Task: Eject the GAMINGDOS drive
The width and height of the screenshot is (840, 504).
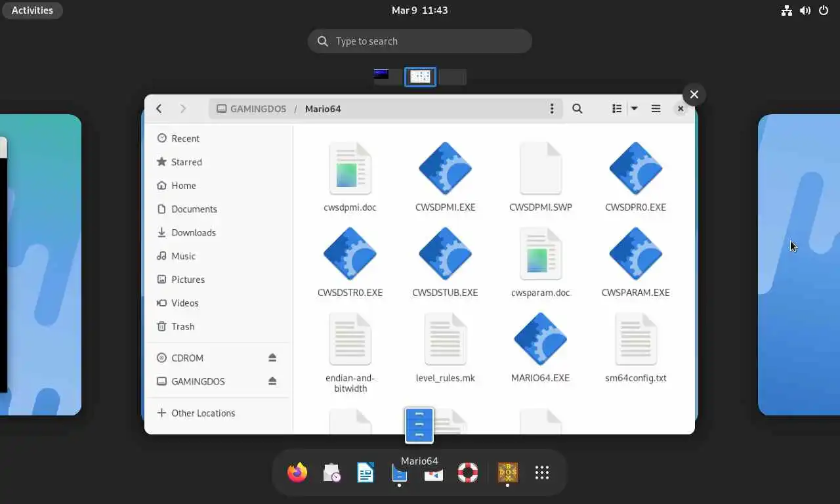Action: click(x=272, y=381)
